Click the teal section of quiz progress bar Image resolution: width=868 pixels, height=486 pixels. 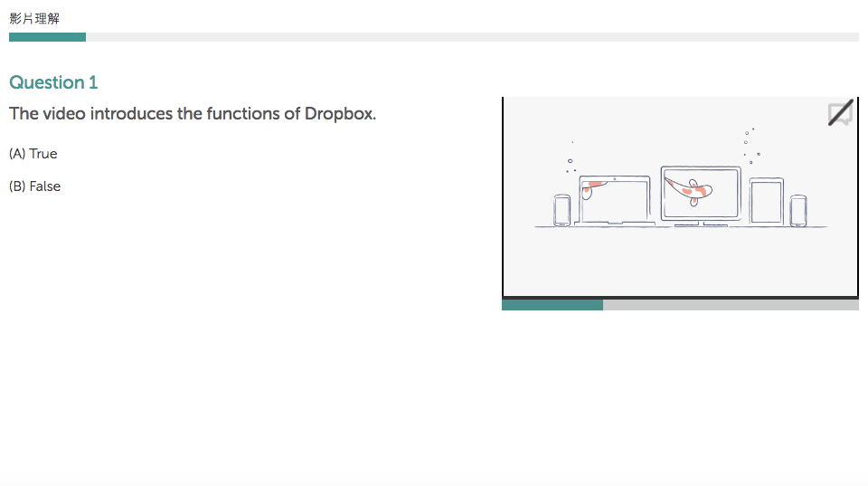point(47,37)
